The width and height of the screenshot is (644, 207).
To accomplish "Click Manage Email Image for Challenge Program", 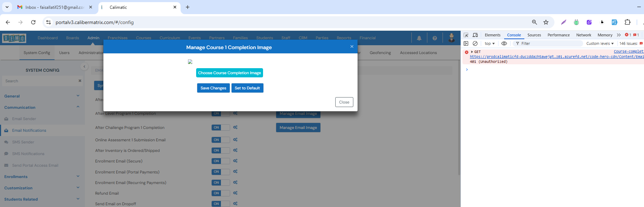I will (298, 128).
